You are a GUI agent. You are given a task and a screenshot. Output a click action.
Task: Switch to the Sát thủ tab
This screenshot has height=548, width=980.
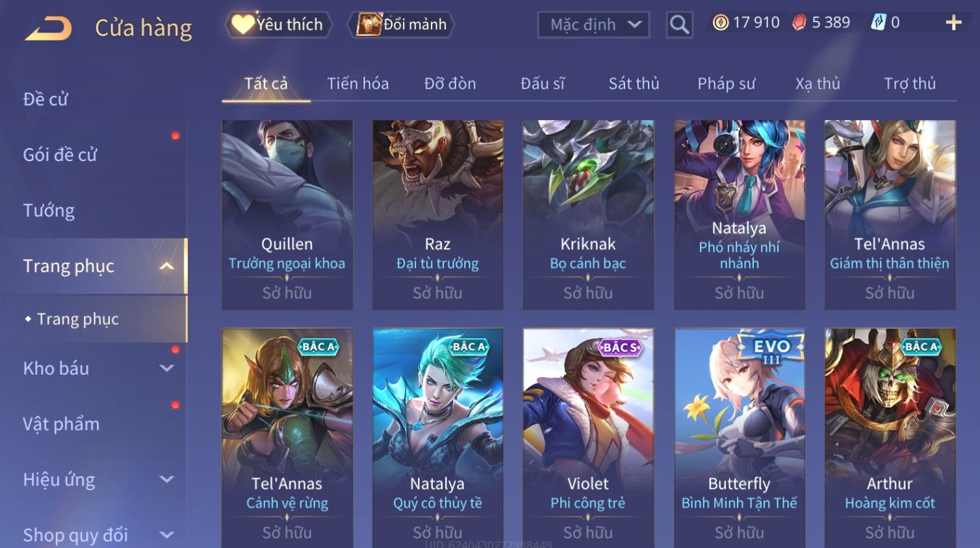pos(634,84)
